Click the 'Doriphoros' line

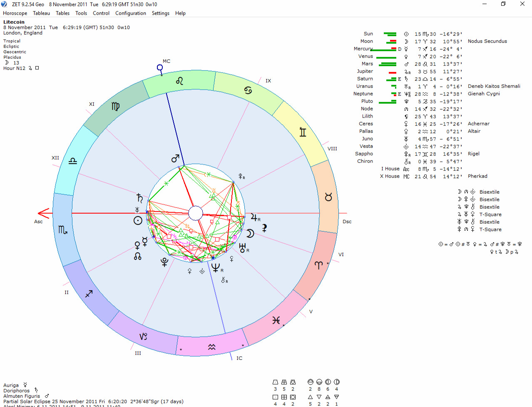(20, 391)
